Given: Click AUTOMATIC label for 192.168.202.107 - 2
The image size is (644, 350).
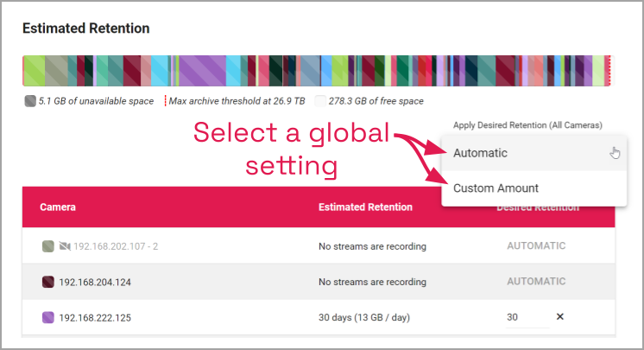Looking at the screenshot, I should click(535, 246).
